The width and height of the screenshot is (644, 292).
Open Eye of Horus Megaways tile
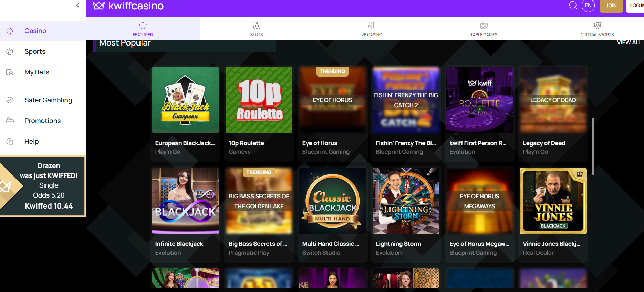point(480,201)
